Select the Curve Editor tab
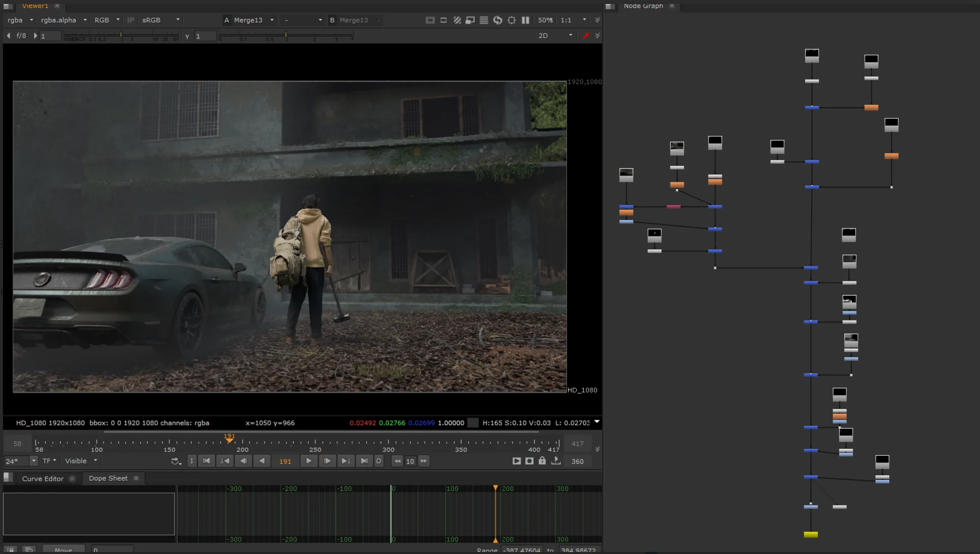 point(43,479)
